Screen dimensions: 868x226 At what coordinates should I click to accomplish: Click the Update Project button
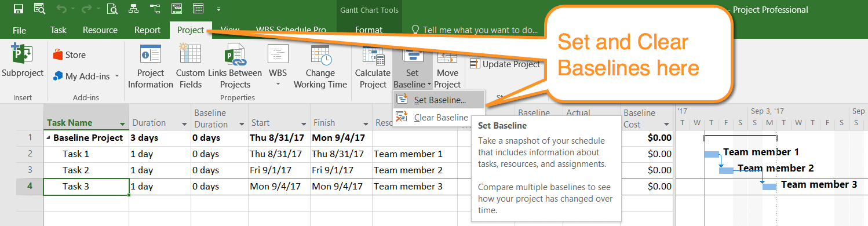(x=505, y=64)
